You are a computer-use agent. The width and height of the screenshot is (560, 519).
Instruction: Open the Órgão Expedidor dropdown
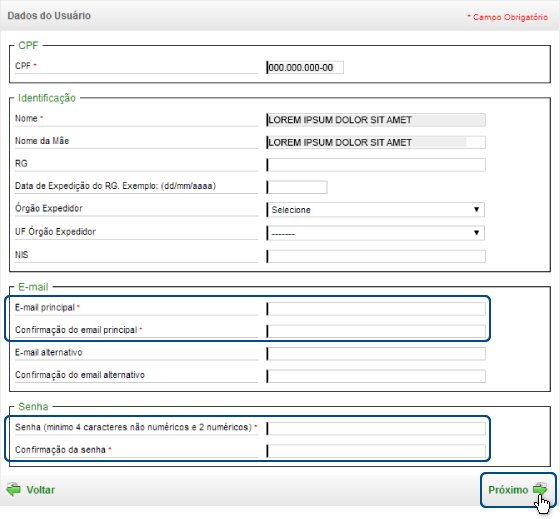(375, 210)
